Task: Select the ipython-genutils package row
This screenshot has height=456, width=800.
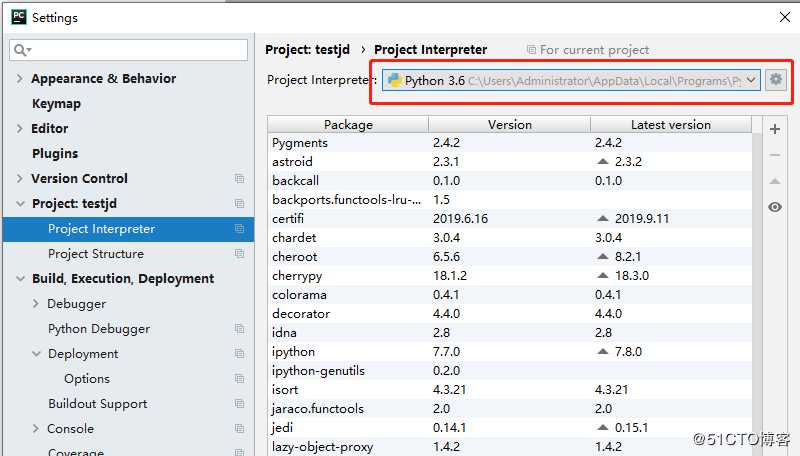Action: [509, 371]
